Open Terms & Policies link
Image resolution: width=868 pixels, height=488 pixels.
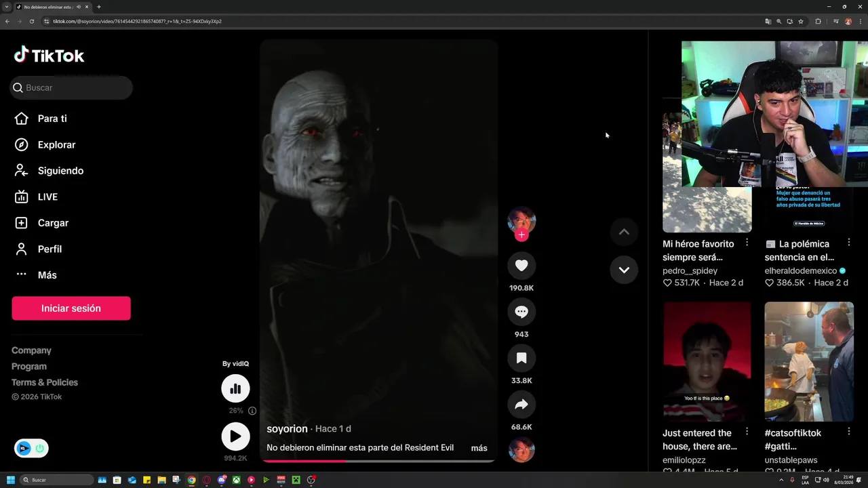(45, 382)
